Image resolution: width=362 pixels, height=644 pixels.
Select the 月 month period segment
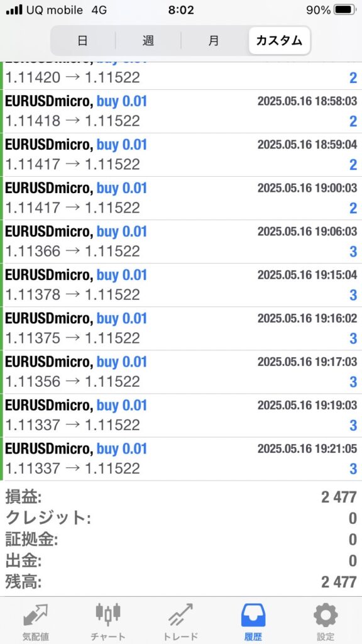click(214, 41)
